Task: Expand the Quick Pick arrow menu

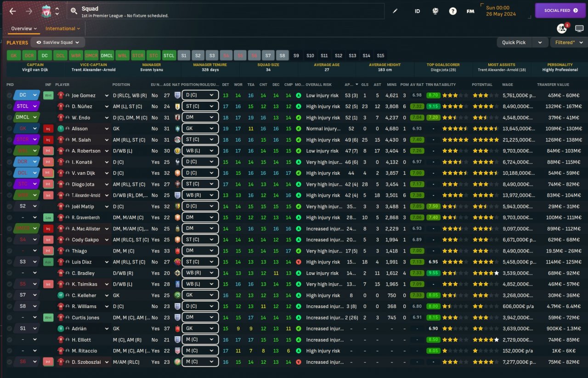Action: (x=539, y=43)
